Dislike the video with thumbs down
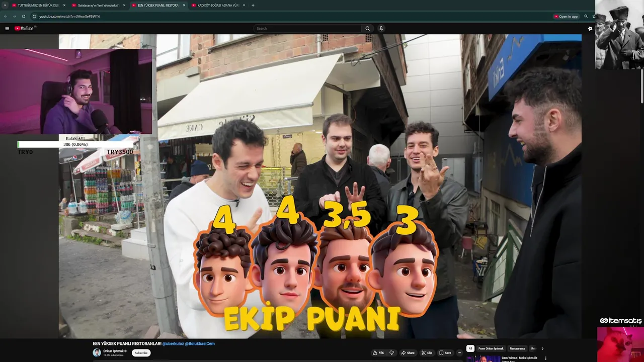 pos(391,352)
